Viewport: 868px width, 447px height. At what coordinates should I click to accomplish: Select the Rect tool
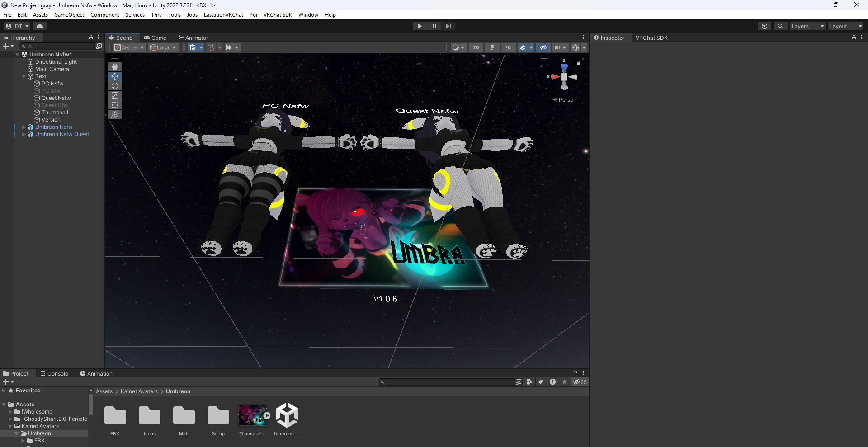[x=115, y=105]
